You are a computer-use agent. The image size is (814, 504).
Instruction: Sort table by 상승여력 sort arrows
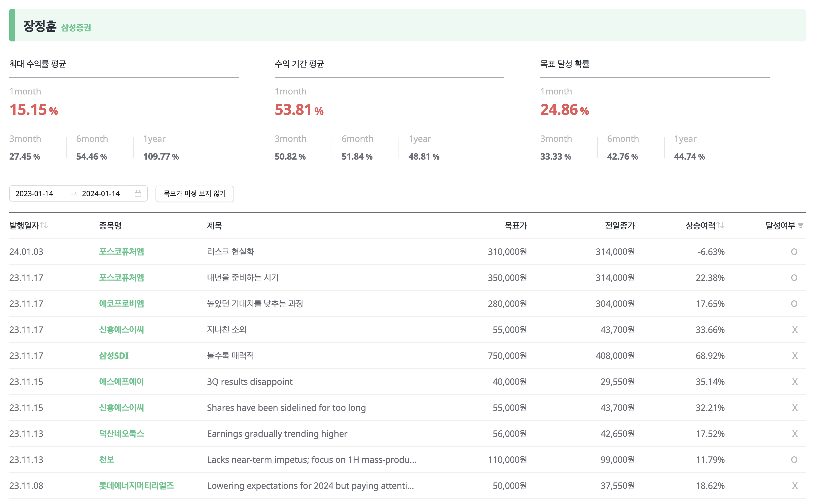coord(720,225)
